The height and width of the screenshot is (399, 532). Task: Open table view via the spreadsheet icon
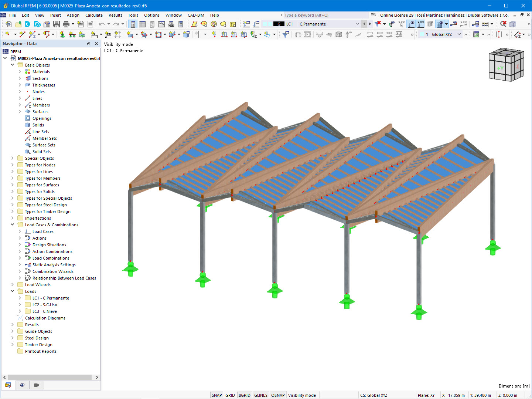(142, 24)
